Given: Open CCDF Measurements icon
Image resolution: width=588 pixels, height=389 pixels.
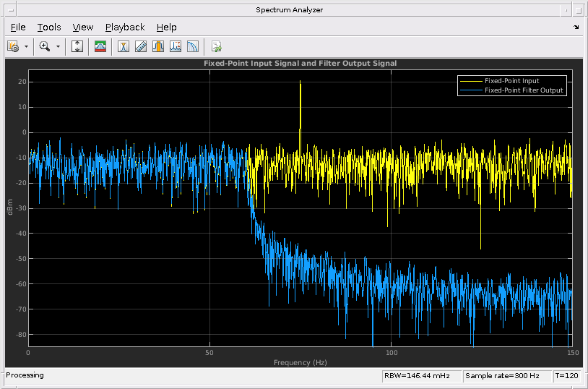Looking at the screenshot, I should (193, 46).
